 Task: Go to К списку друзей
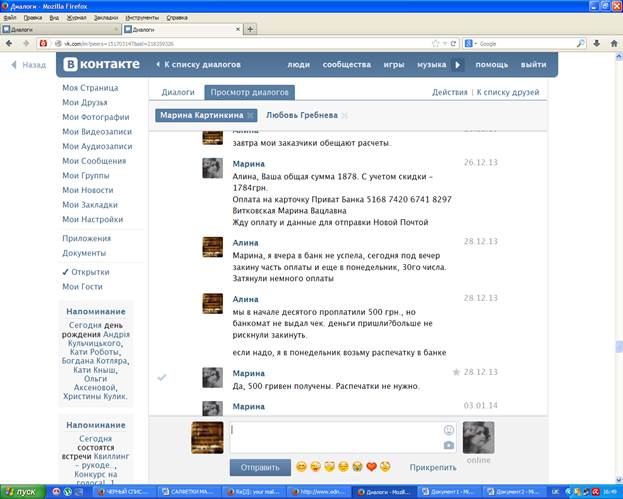point(508,92)
